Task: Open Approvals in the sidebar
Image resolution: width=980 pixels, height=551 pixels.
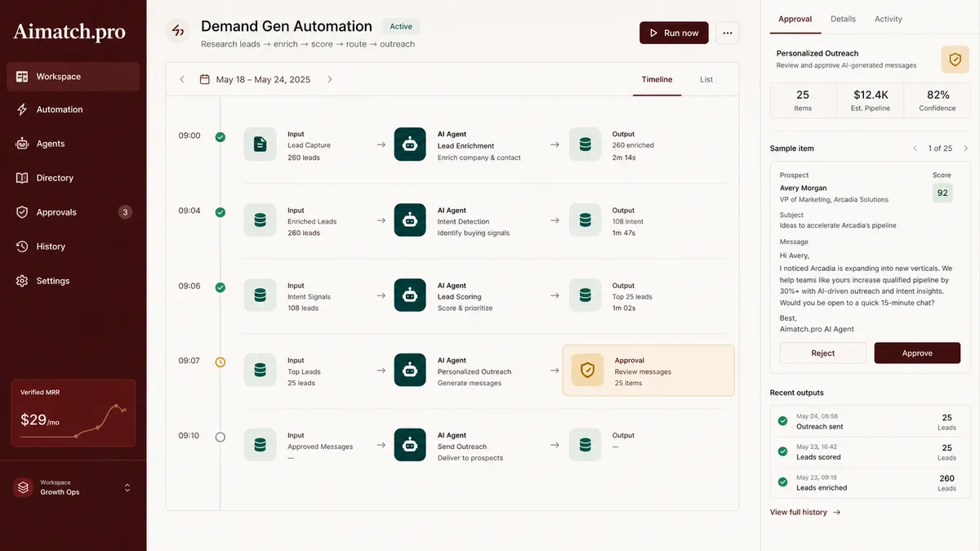Action: coord(73,212)
